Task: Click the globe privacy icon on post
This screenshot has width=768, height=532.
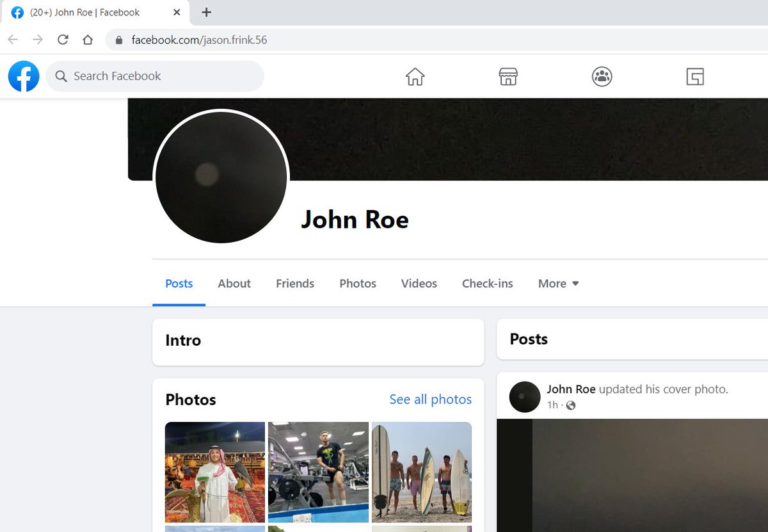Action: 571,405
